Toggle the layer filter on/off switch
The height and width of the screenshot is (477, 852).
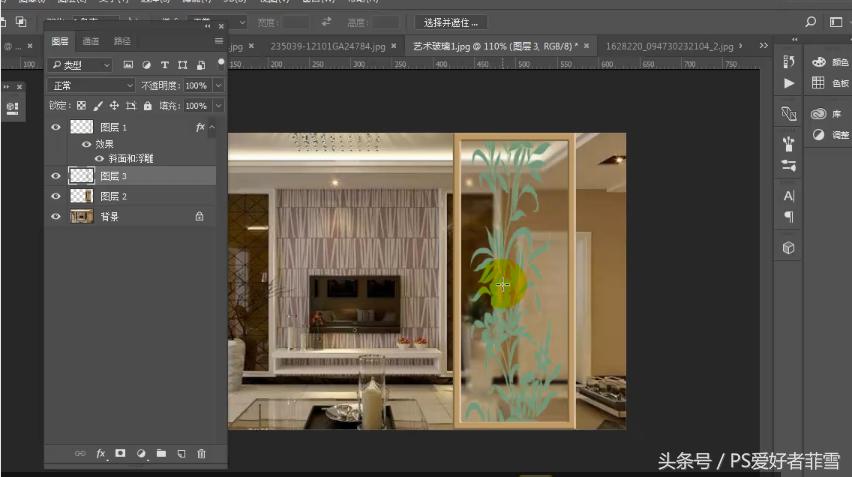tap(221, 63)
